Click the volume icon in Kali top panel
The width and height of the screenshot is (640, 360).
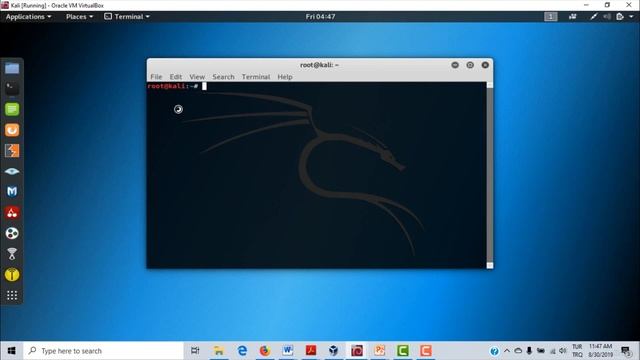[x=607, y=17]
